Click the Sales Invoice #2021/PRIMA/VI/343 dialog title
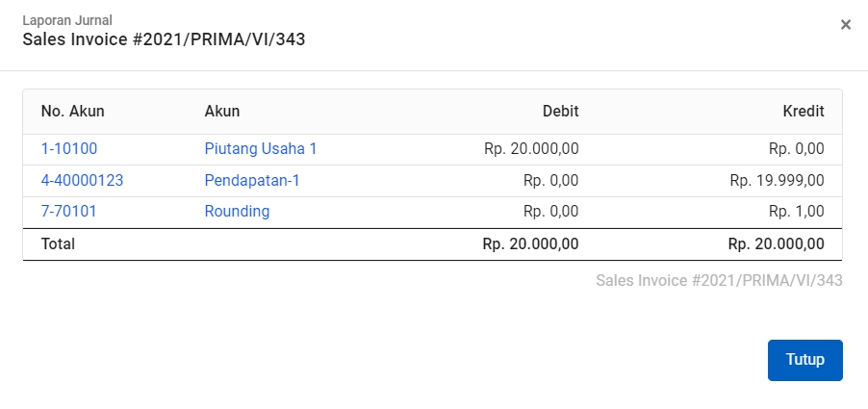The image size is (868, 409). [164, 39]
